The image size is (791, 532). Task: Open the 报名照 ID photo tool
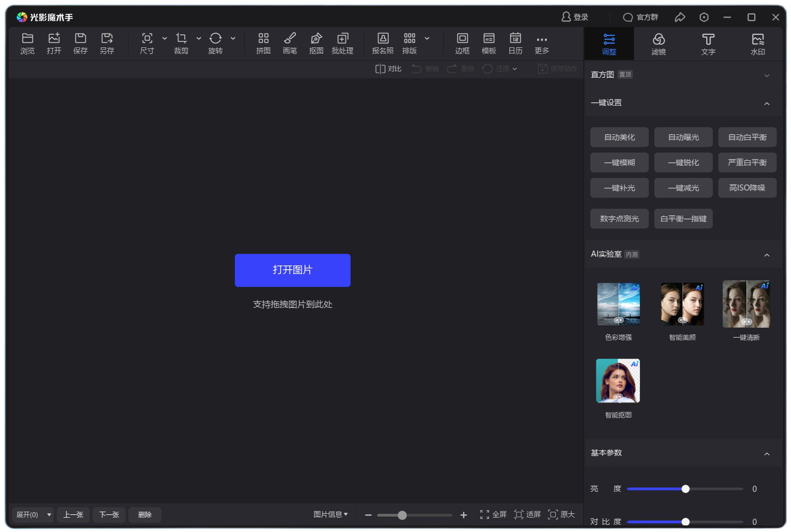(x=383, y=44)
